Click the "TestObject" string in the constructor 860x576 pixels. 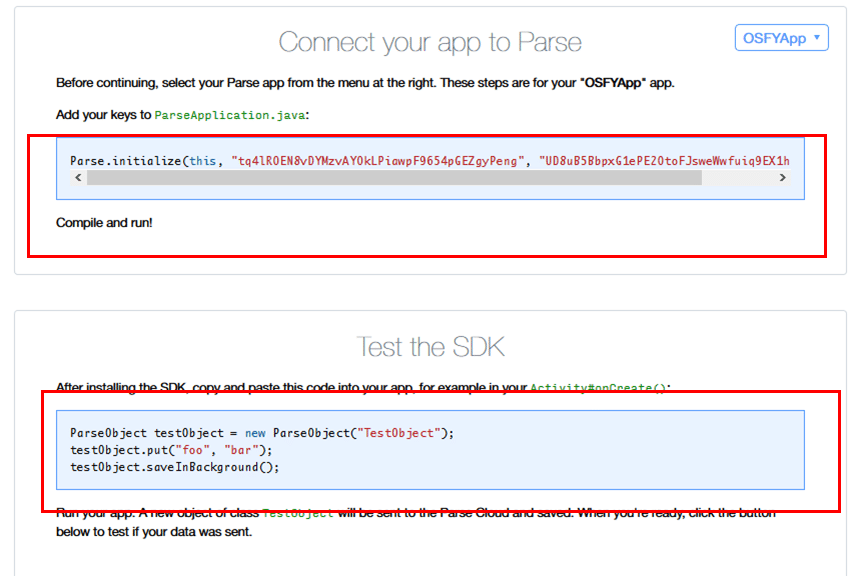pos(401,433)
